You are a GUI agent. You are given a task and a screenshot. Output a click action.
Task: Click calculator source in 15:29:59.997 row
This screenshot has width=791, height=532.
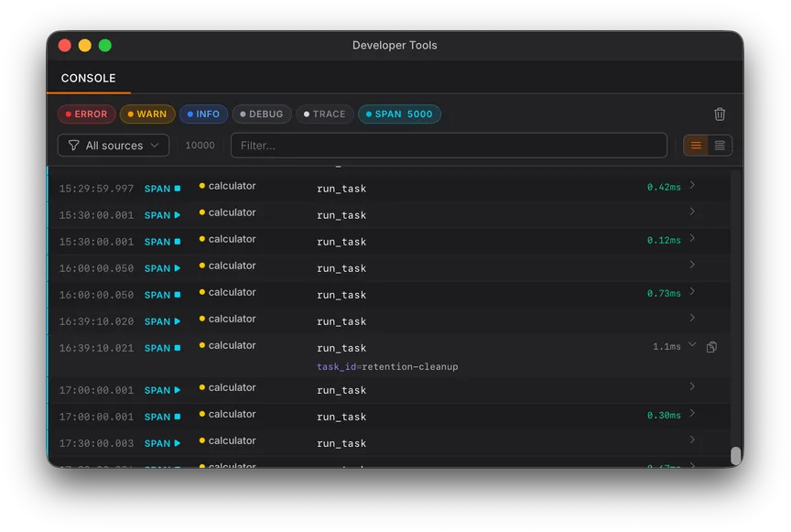pyautogui.click(x=232, y=186)
